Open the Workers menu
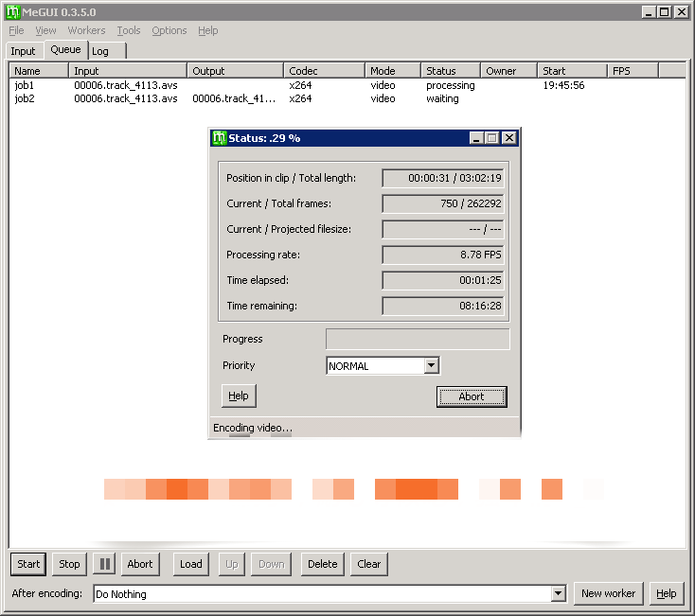This screenshot has height=616, width=695. (x=86, y=30)
